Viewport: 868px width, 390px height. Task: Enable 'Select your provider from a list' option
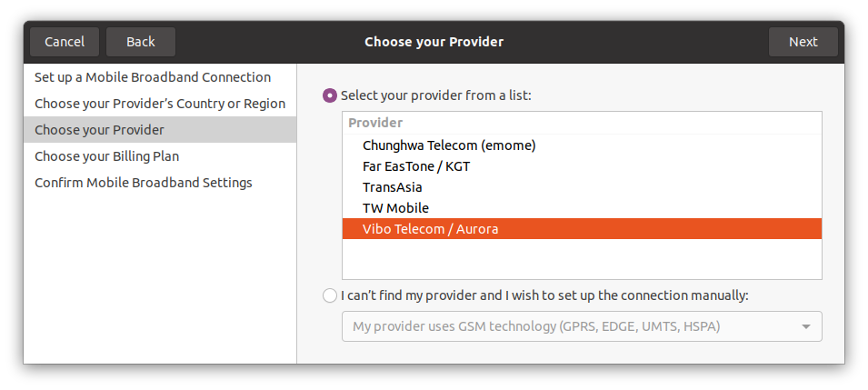330,95
